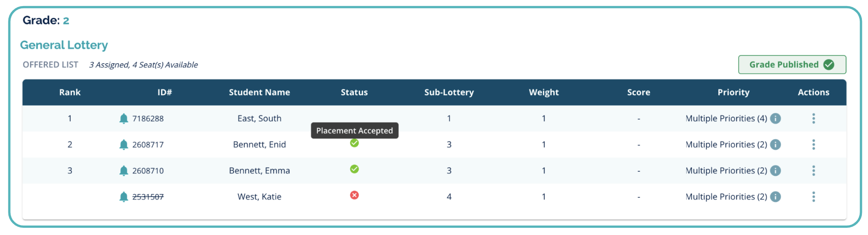Click West, Katie's red declined status icon
The width and height of the screenshot is (868, 235).
(x=354, y=195)
